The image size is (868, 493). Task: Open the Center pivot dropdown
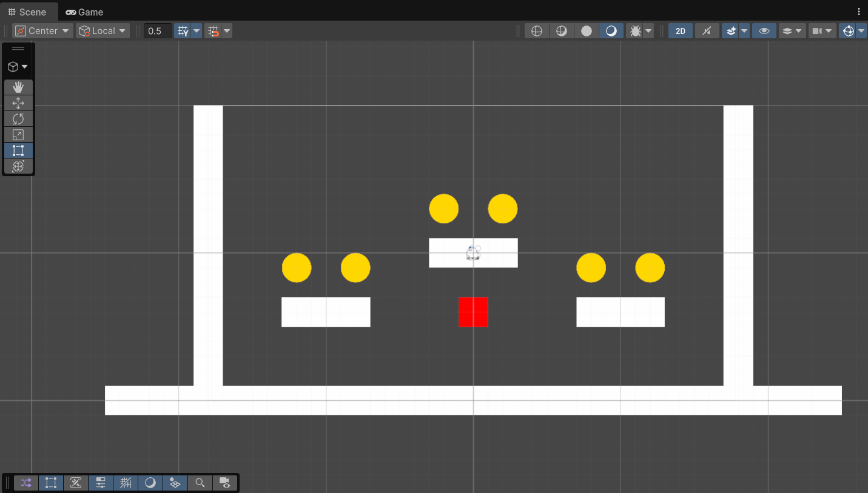coord(42,30)
